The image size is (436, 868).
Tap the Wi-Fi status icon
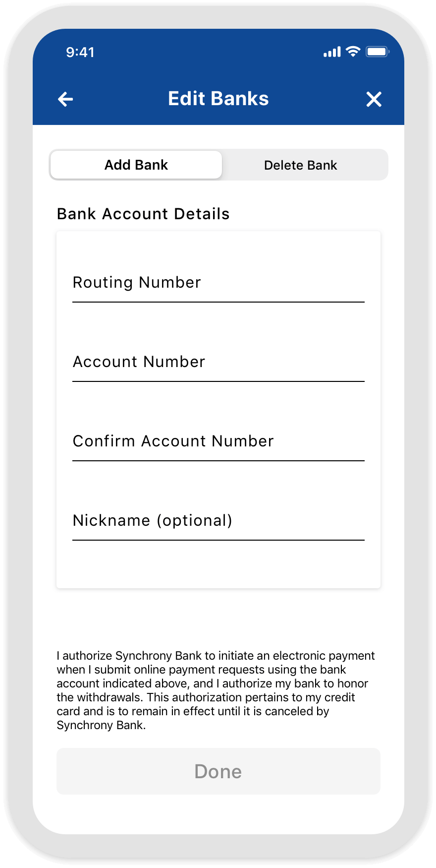coord(353,52)
